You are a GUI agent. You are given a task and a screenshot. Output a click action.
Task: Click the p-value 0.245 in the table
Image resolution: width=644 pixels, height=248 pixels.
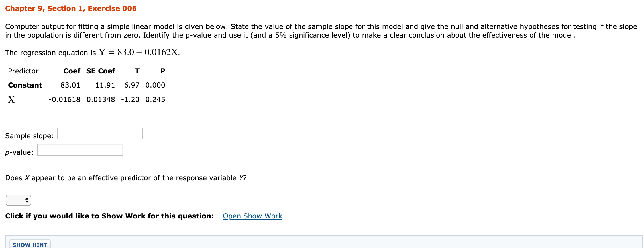point(156,99)
